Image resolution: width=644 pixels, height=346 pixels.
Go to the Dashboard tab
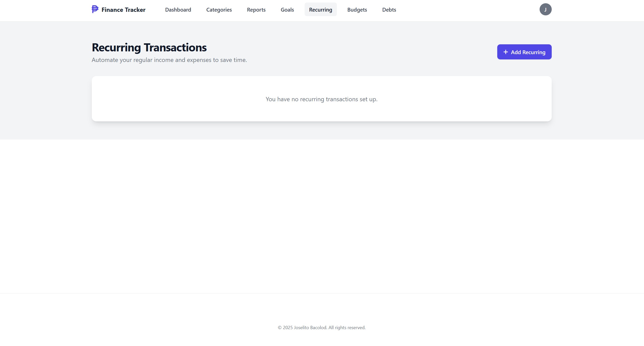[178, 10]
